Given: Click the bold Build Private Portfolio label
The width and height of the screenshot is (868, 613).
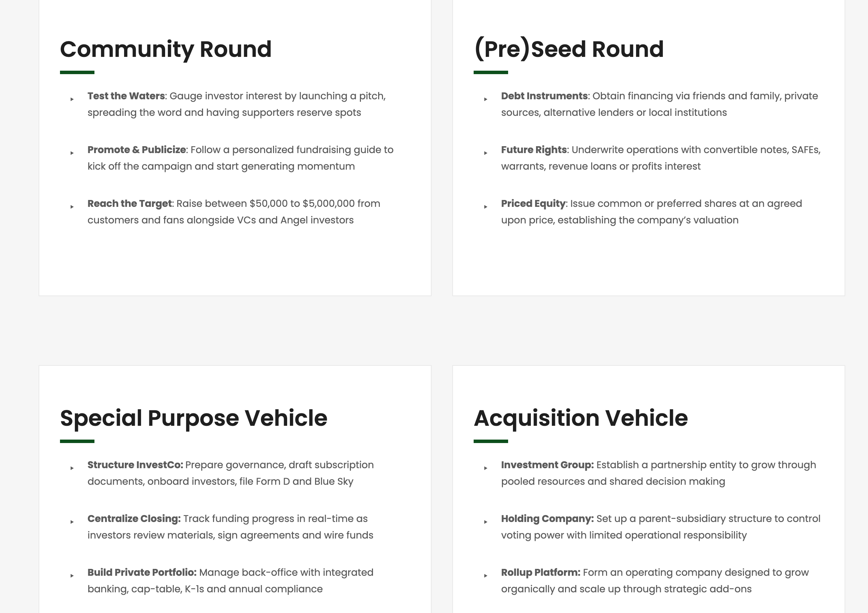Looking at the screenshot, I should click(x=142, y=572).
